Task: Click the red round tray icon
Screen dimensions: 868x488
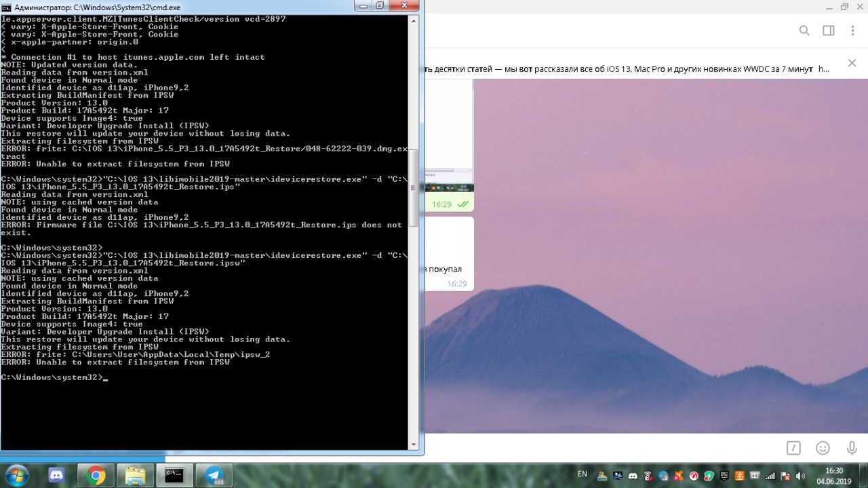Action: pos(694,476)
